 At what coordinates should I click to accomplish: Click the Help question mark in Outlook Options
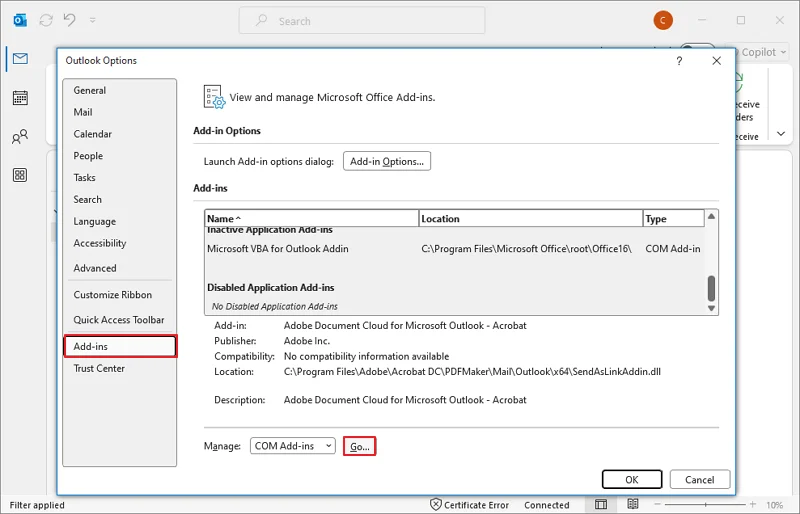pyautogui.click(x=679, y=61)
